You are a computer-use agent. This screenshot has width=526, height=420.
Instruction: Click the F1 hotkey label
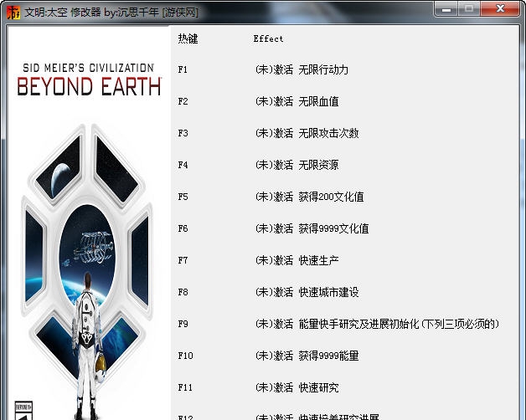[x=183, y=69]
